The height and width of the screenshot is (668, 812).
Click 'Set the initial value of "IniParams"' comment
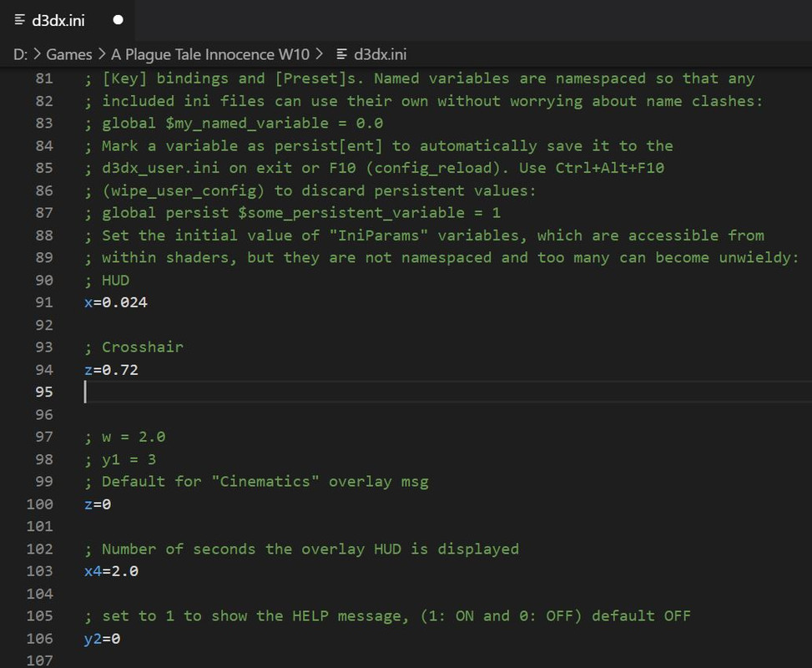pyautogui.click(x=424, y=235)
